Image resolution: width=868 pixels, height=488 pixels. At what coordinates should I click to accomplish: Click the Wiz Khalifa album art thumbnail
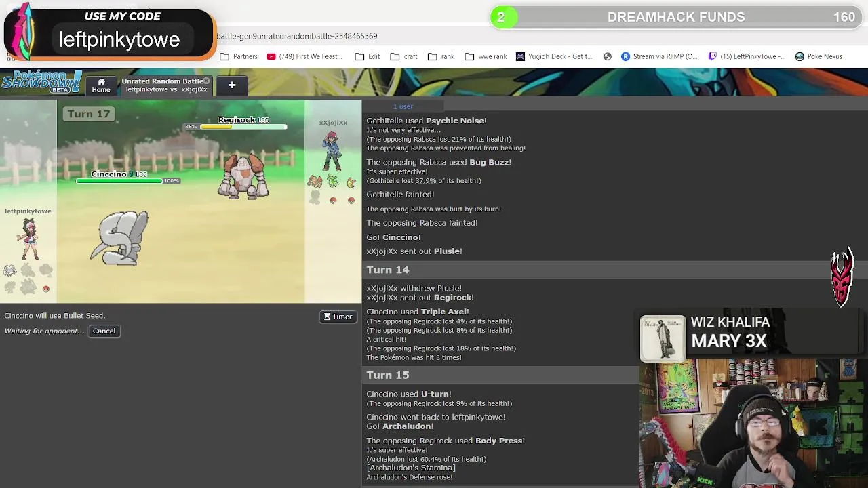pos(663,337)
